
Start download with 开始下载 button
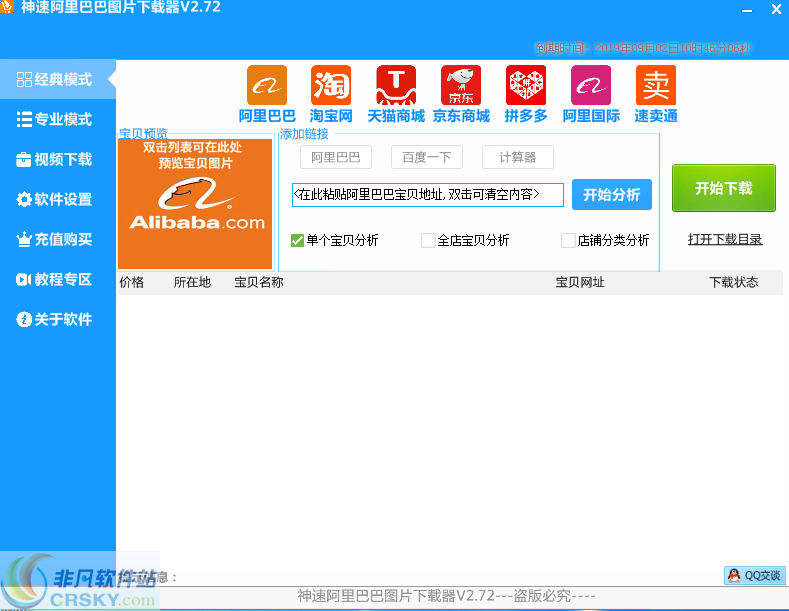724,188
